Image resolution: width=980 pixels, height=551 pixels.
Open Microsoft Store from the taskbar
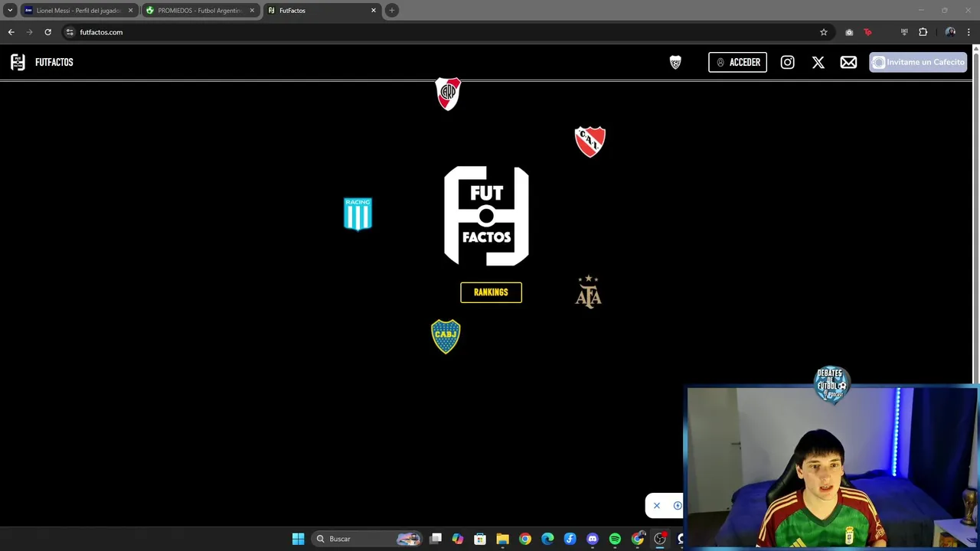tap(480, 539)
